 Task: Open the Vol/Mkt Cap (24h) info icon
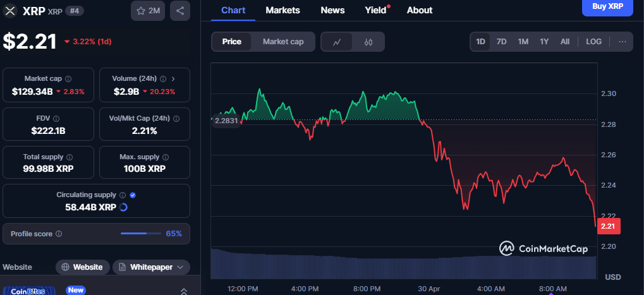coord(176,119)
